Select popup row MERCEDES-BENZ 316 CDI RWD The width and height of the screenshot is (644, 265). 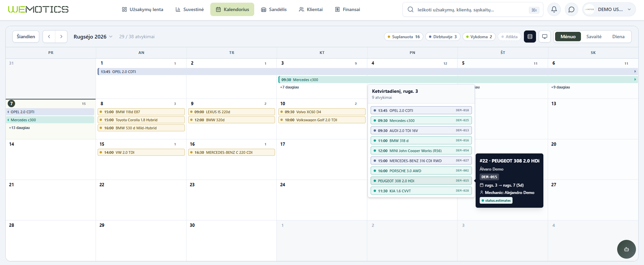pos(421,160)
